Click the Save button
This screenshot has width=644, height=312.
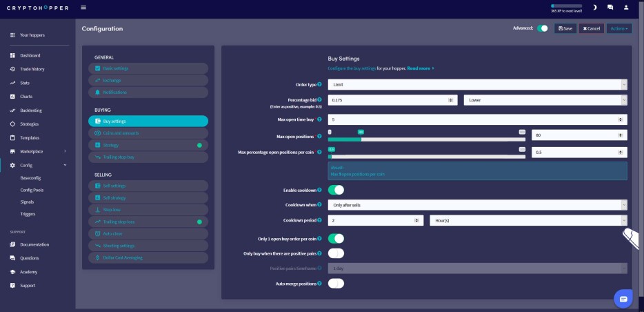565,28
